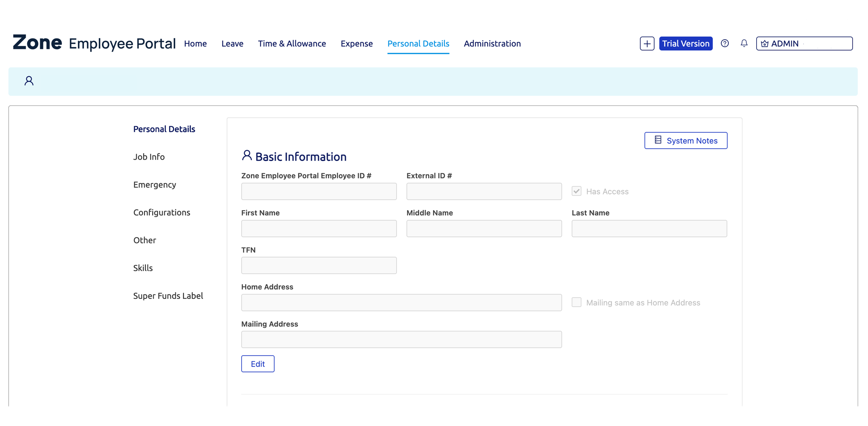
Task: Check Mailing same as Home Address
Action: (x=576, y=302)
